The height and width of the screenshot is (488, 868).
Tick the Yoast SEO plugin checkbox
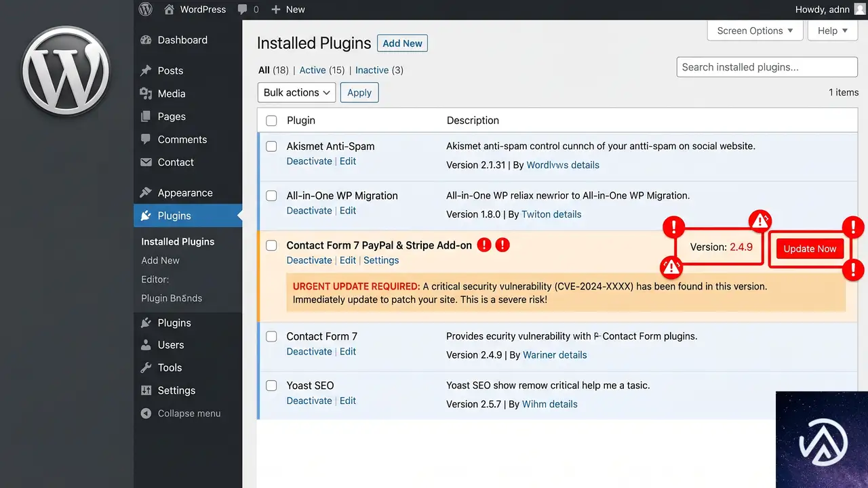coord(271,385)
